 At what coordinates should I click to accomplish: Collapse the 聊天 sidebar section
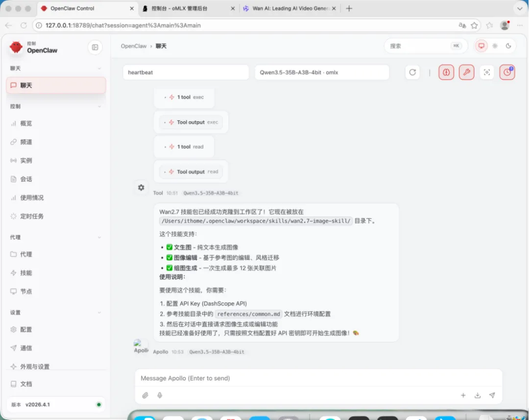(56, 69)
